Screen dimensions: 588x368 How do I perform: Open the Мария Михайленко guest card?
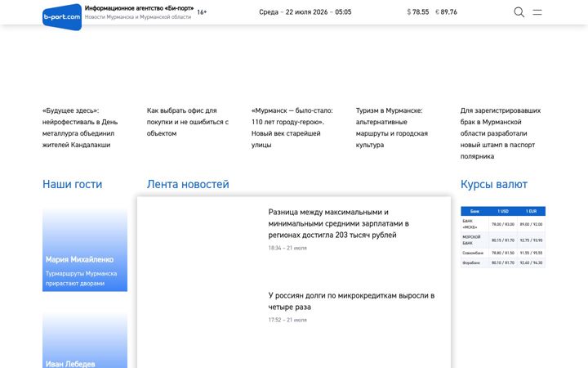85,249
